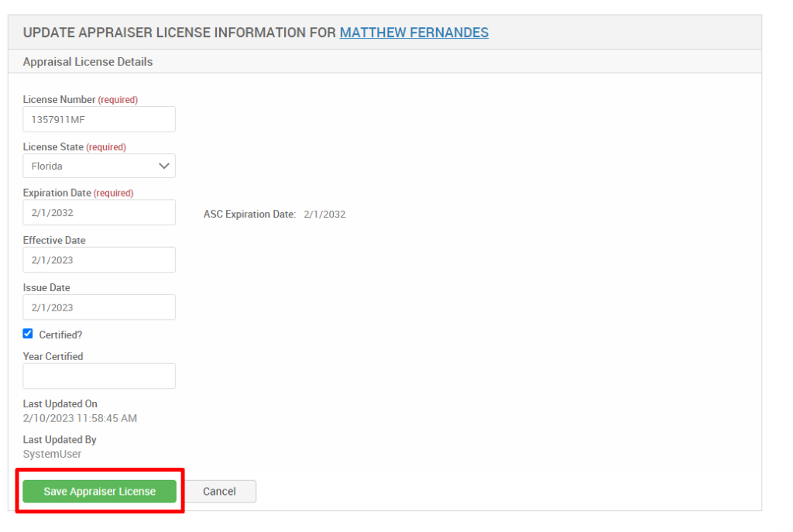793x532 pixels.
Task: Click the Appraisal License Details section header
Action: coord(88,61)
